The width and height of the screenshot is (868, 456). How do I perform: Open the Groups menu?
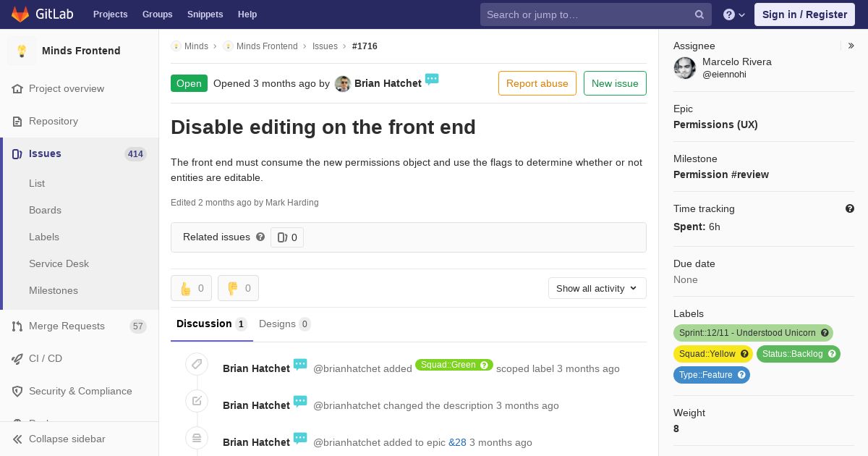tap(157, 14)
